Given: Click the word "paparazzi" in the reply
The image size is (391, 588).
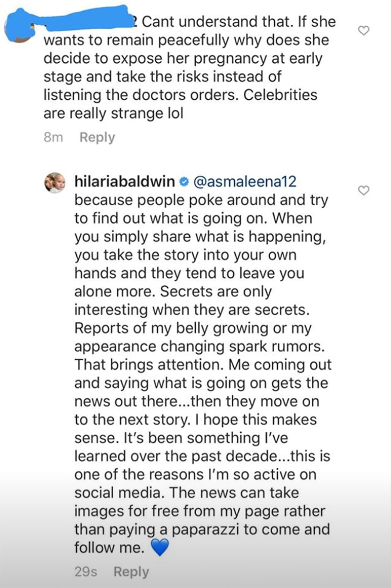Looking at the screenshot, I should point(205,530).
